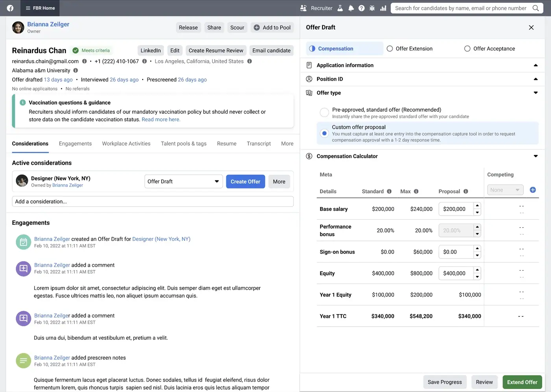Switch to the Resume tab
The image size is (551, 392).
tap(227, 144)
